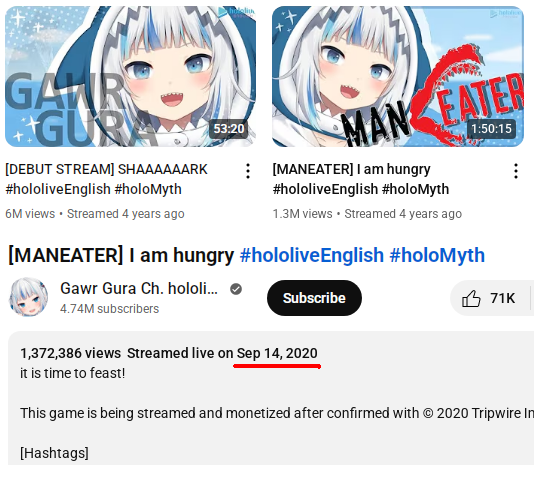Viewport: 534px width, 485px height.
Task: Open the three-dot menu for the MANEATER video
Action: (x=516, y=171)
